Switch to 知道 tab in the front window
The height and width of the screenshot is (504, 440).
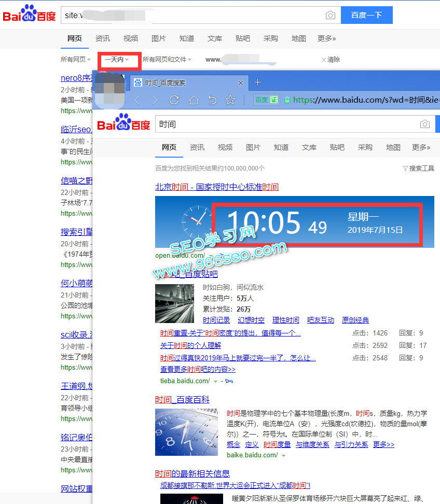coord(281,148)
